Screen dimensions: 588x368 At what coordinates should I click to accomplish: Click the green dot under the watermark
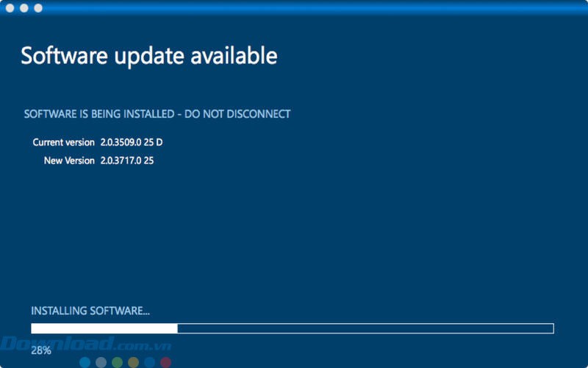(117, 362)
